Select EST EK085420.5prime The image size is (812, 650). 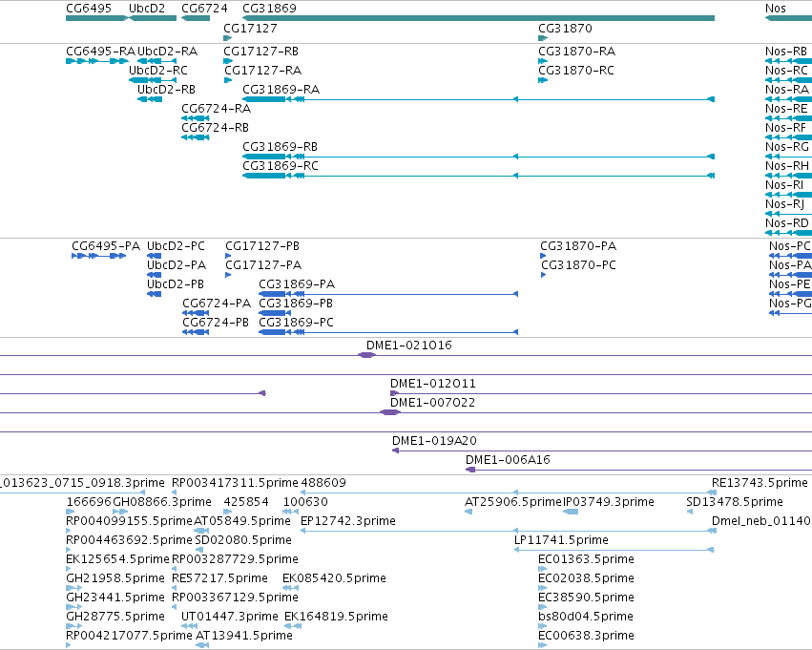coord(334,578)
